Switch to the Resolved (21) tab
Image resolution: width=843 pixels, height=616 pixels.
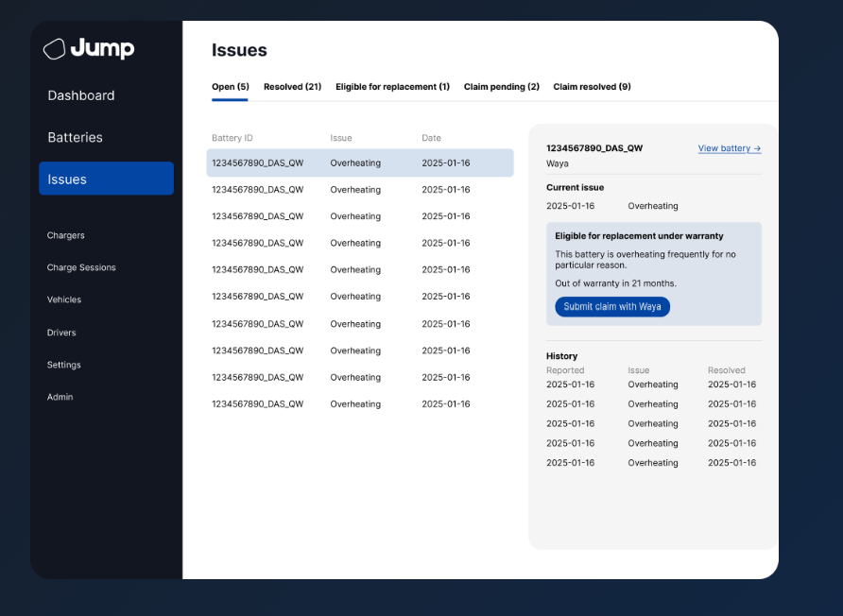tap(292, 87)
